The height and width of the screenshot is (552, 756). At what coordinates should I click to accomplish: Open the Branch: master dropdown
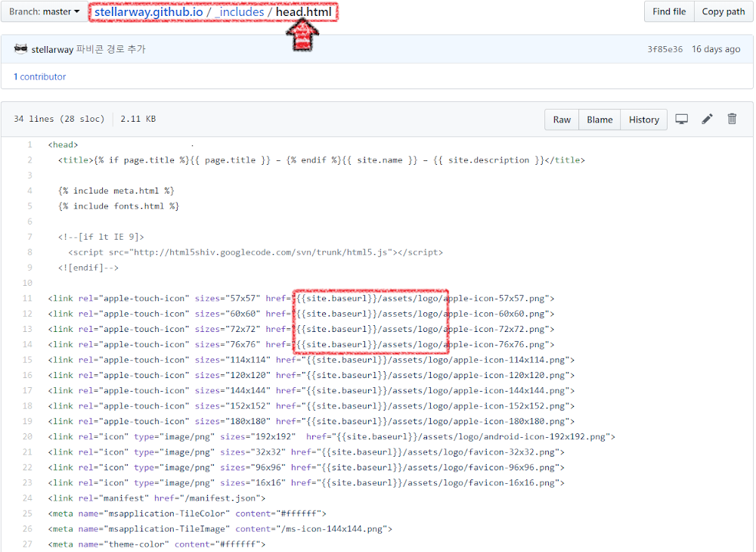tap(44, 11)
